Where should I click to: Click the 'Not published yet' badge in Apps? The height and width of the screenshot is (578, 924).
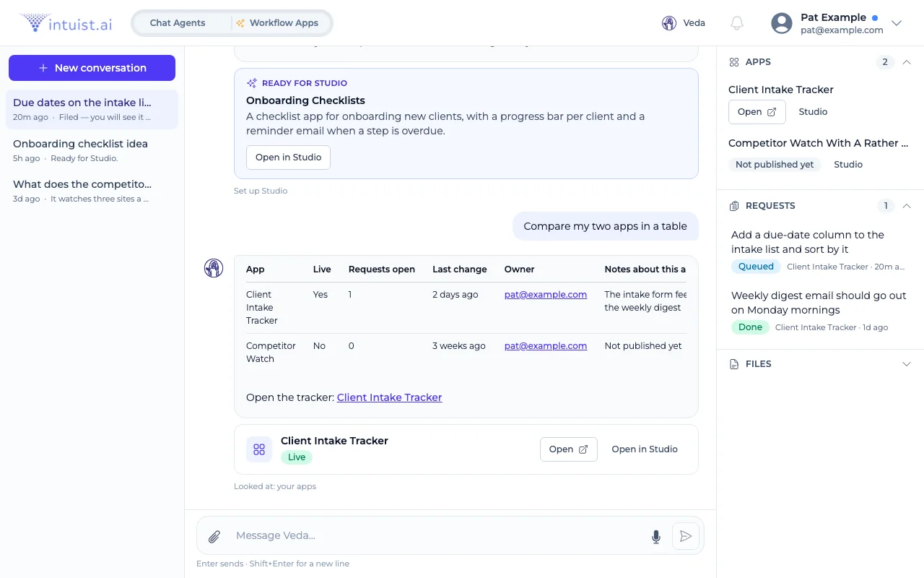click(775, 165)
